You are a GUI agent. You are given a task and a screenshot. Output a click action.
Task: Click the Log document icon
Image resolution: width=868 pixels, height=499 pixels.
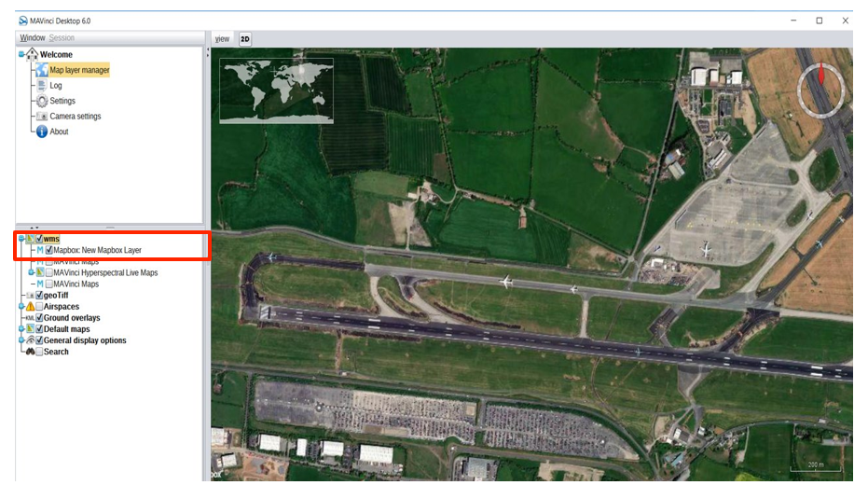pyautogui.click(x=42, y=86)
